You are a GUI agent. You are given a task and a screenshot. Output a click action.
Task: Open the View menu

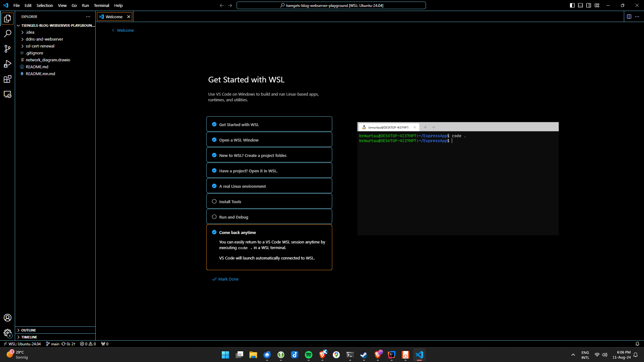coord(62,5)
